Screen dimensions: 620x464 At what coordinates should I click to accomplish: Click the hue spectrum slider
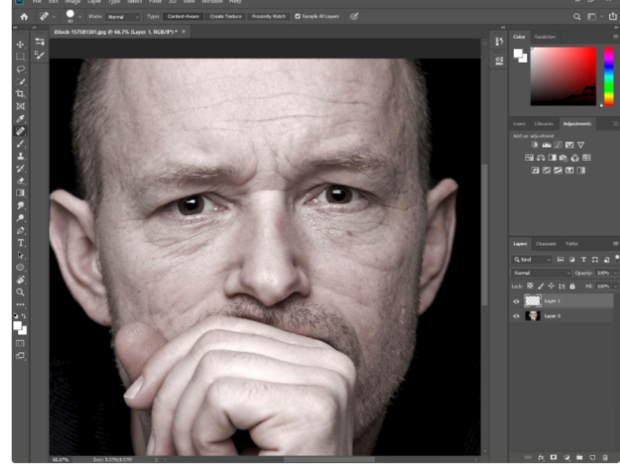(x=609, y=76)
